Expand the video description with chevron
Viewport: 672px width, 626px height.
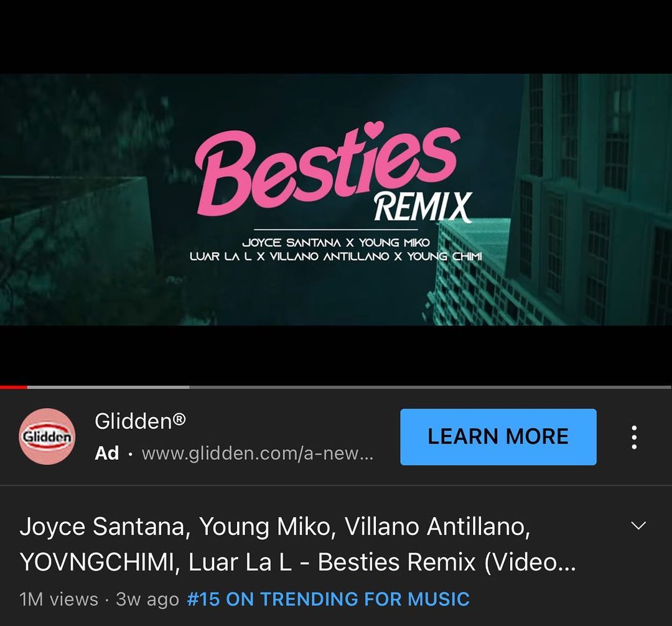tap(638, 525)
